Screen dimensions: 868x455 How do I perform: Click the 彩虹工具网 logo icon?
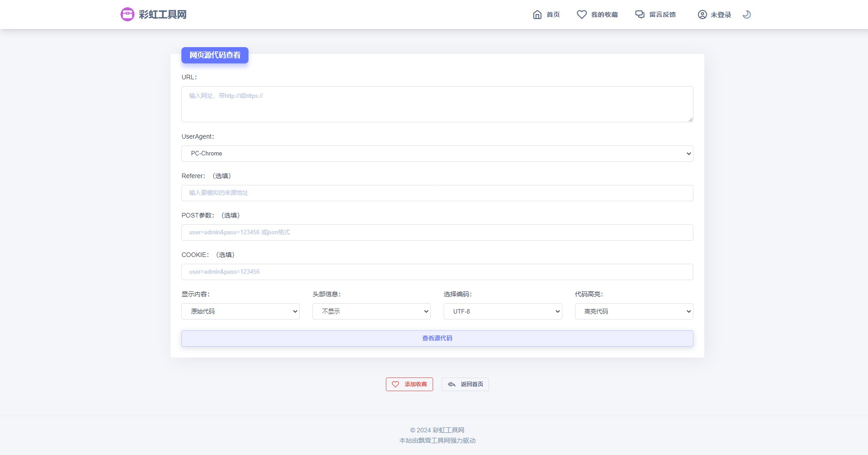click(x=127, y=15)
